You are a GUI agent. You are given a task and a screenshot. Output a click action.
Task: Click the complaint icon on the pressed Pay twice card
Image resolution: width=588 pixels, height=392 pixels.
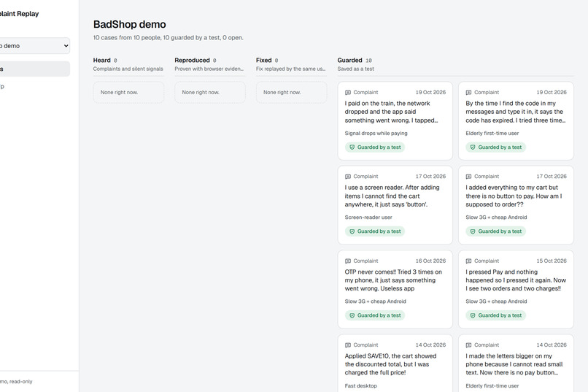[469, 261]
